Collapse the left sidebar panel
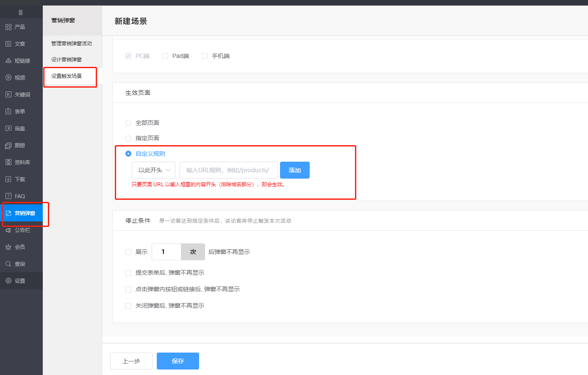This screenshot has height=375, width=588. click(x=21, y=12)
